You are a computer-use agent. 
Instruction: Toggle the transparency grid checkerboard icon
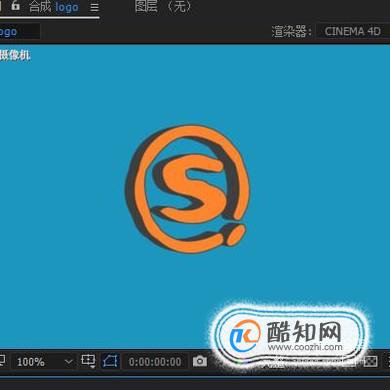(370, 361)
